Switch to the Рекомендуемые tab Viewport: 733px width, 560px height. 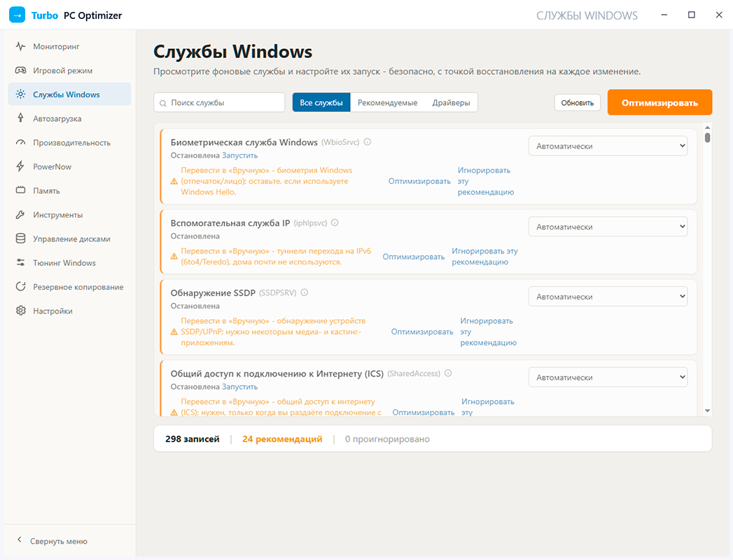(x=388, y=102)
